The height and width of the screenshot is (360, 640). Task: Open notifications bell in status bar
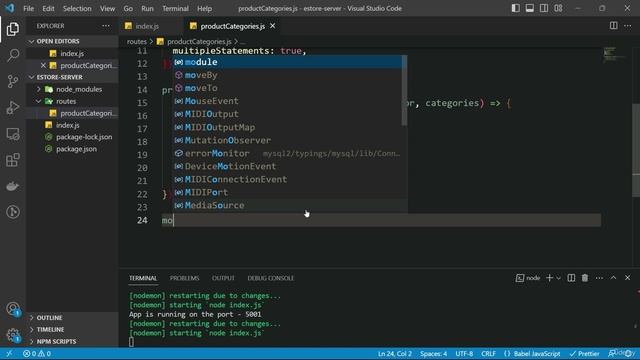click(629, 353)
